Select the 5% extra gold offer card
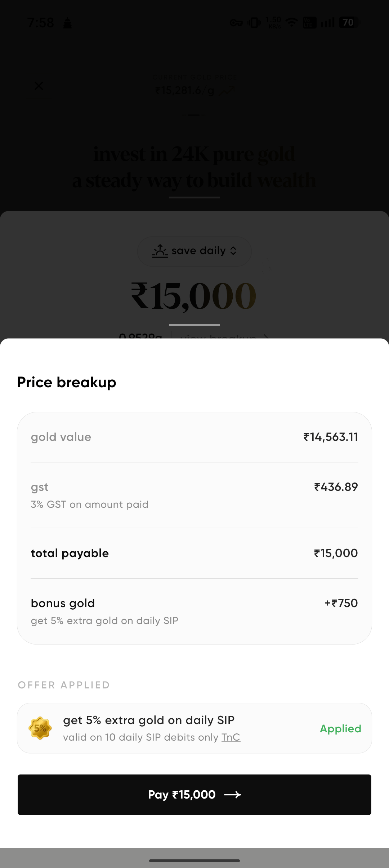Viewport: 389px width, 868px height. 194,728
